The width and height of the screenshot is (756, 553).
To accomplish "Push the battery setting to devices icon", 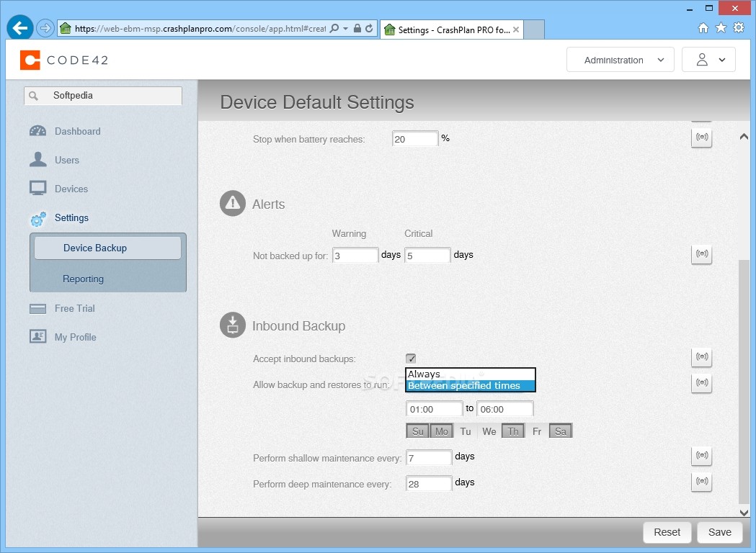I will (x=701, y=138).
